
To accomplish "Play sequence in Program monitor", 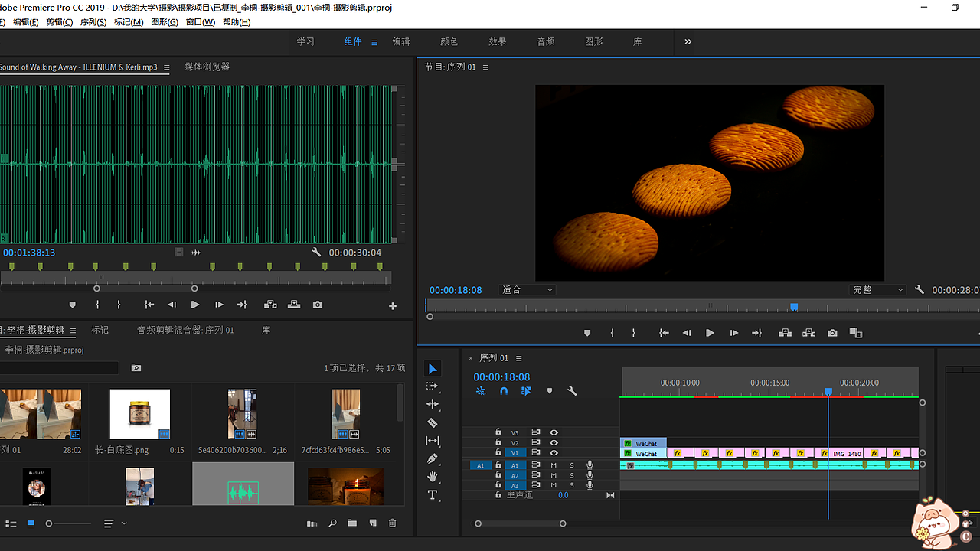I will [710, 333].
